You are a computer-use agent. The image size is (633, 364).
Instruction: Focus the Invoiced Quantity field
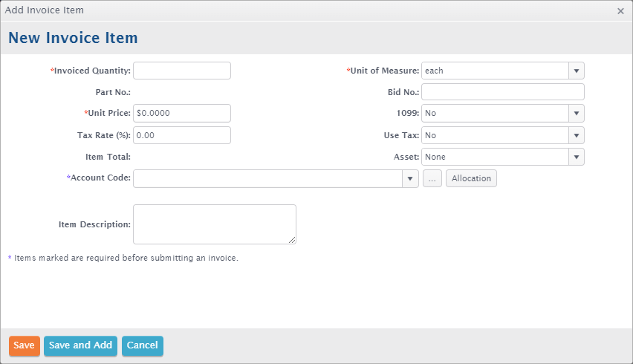[182, 71]
